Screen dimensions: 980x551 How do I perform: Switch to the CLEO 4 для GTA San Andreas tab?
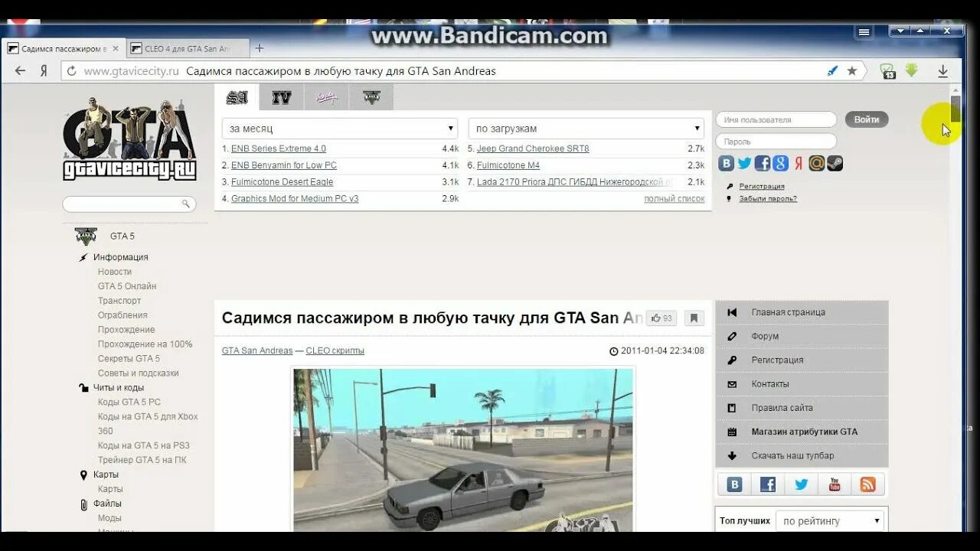(x=187, y=48)
